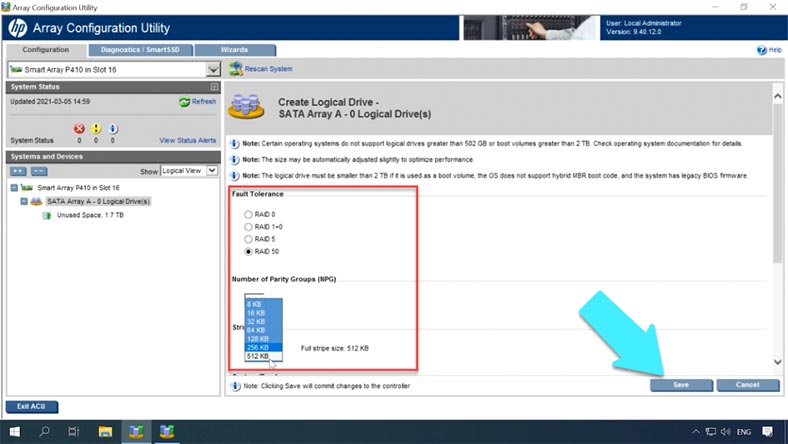Click scrollbar up arrow in main panel
Image resolution: width=788 pixels, height=444 pixels.
pos(777,96)
